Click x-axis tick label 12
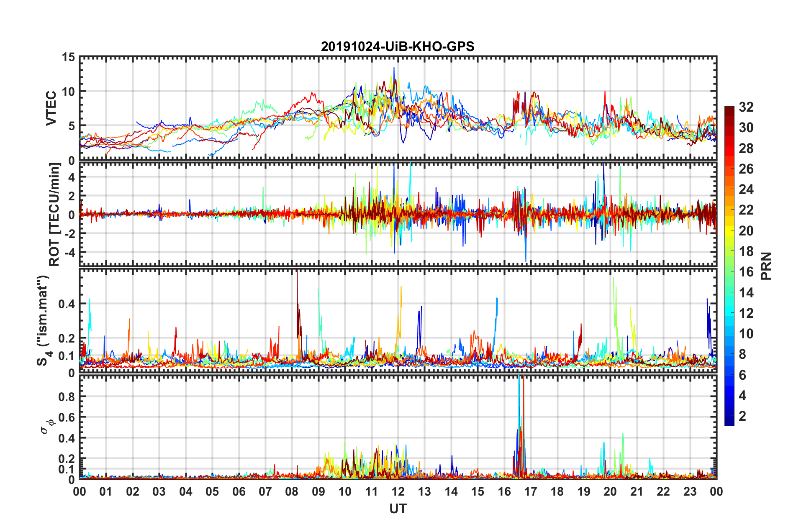This screenshot has width=796, height=532. pos(398,491)
